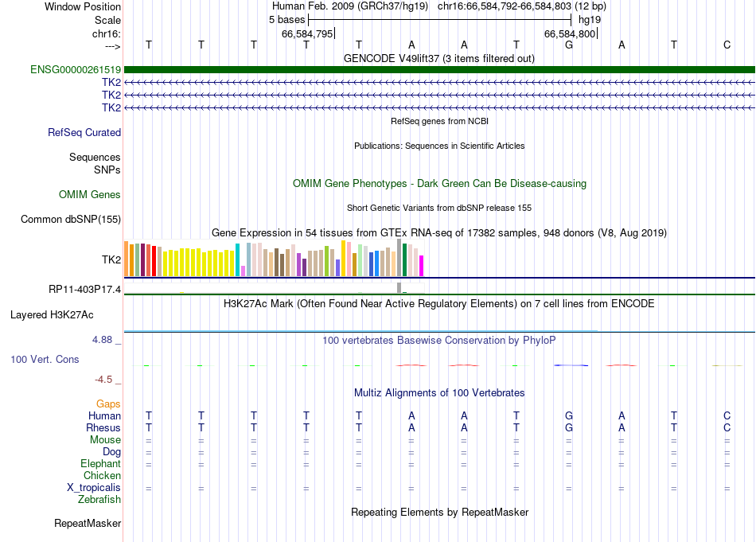Click the G base in Human alignment row
756x542 pixels.
coord(569,415)
